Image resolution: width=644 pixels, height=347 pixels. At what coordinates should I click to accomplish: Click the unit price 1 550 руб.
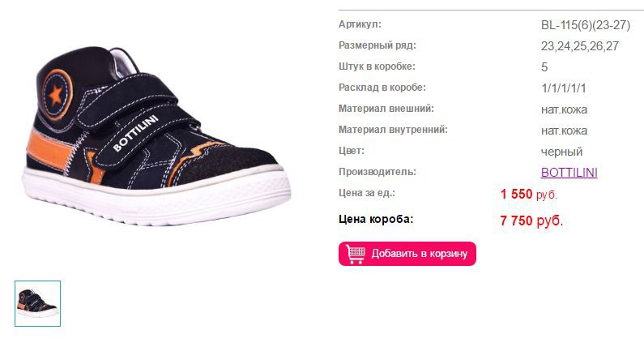click(529, 194)
